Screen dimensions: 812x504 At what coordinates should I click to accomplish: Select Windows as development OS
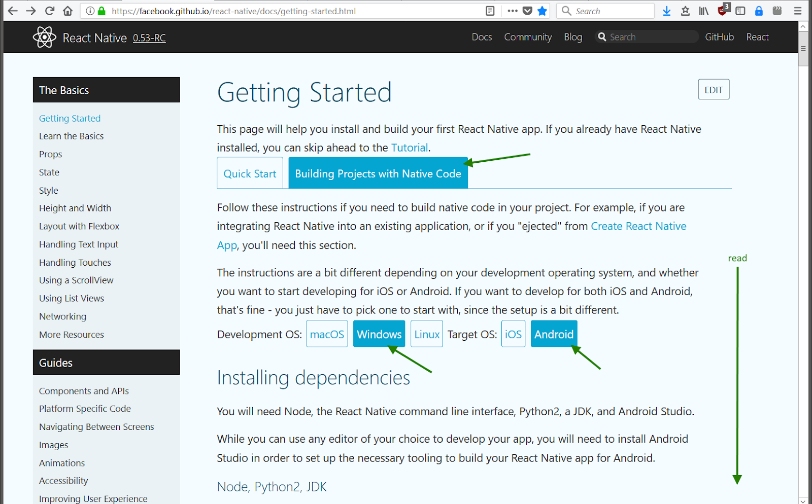379,334
